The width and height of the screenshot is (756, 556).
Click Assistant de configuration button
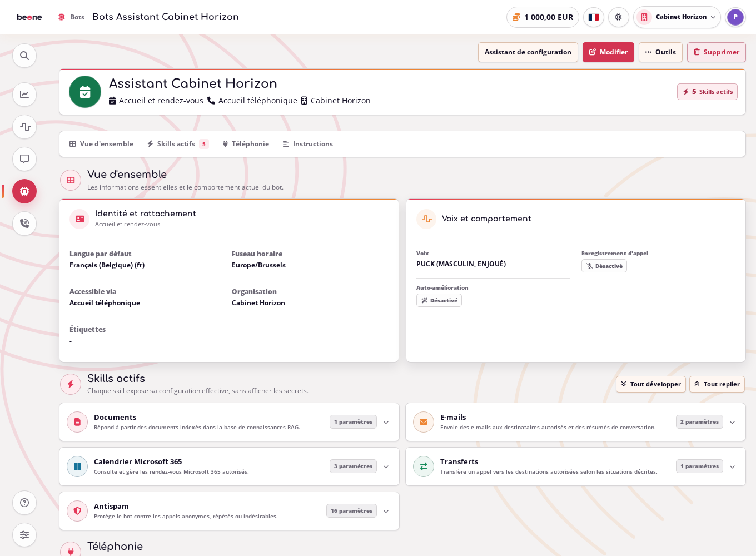tap(528, 52)
